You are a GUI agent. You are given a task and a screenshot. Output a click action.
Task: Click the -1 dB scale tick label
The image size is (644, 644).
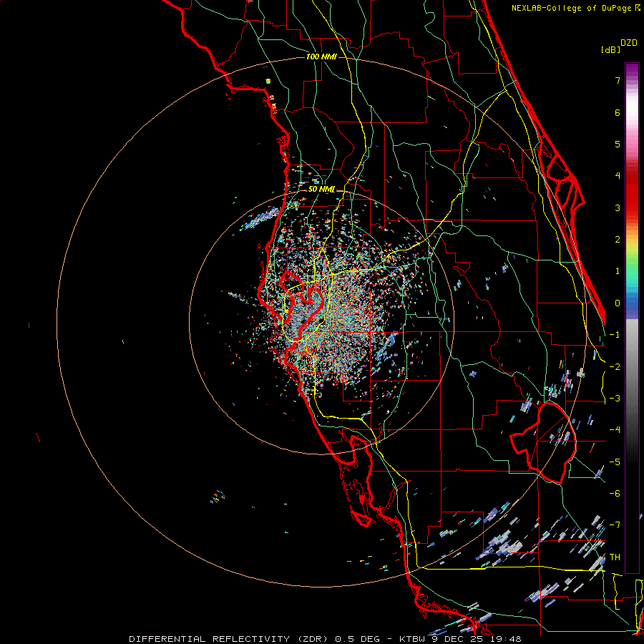pos(615,335)
